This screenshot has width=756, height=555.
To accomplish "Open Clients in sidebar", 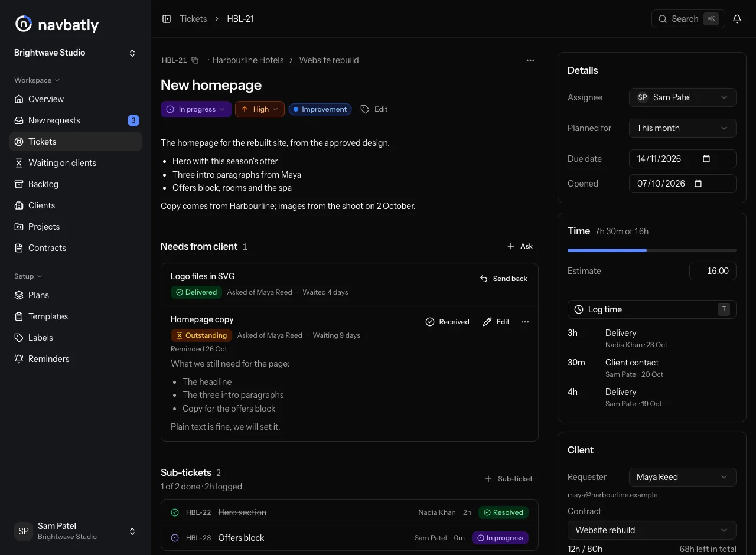I will click(x=76, y=205).
